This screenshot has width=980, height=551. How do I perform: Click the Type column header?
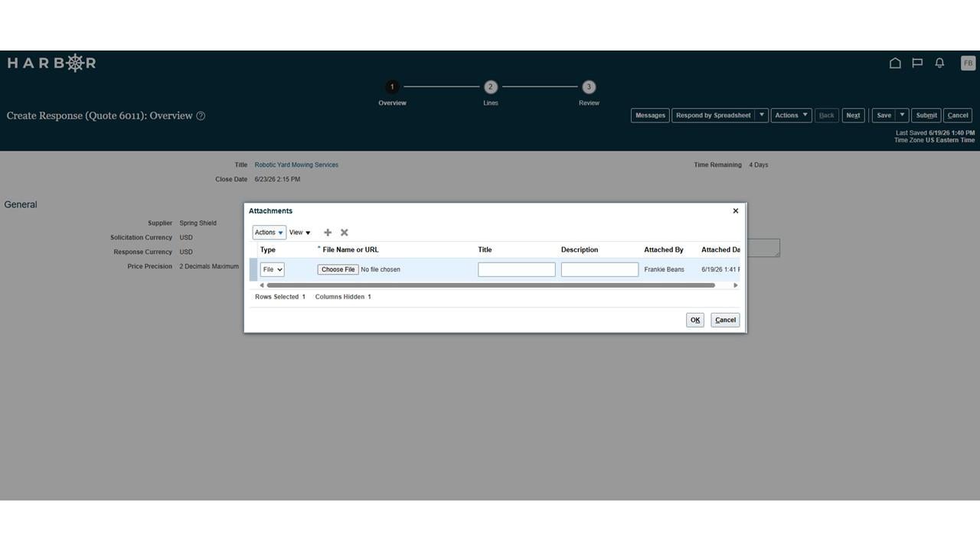point(268,249)
